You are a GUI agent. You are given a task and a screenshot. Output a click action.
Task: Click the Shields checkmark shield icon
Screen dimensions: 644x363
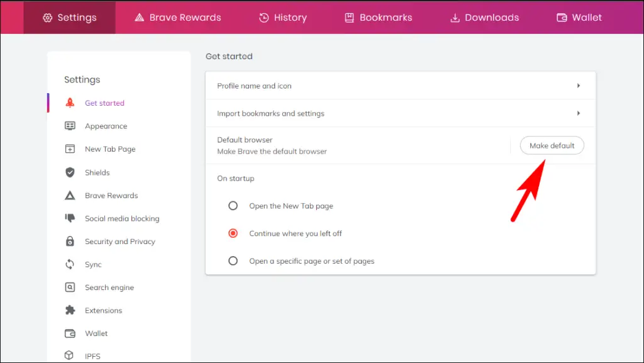pos(70,172)
